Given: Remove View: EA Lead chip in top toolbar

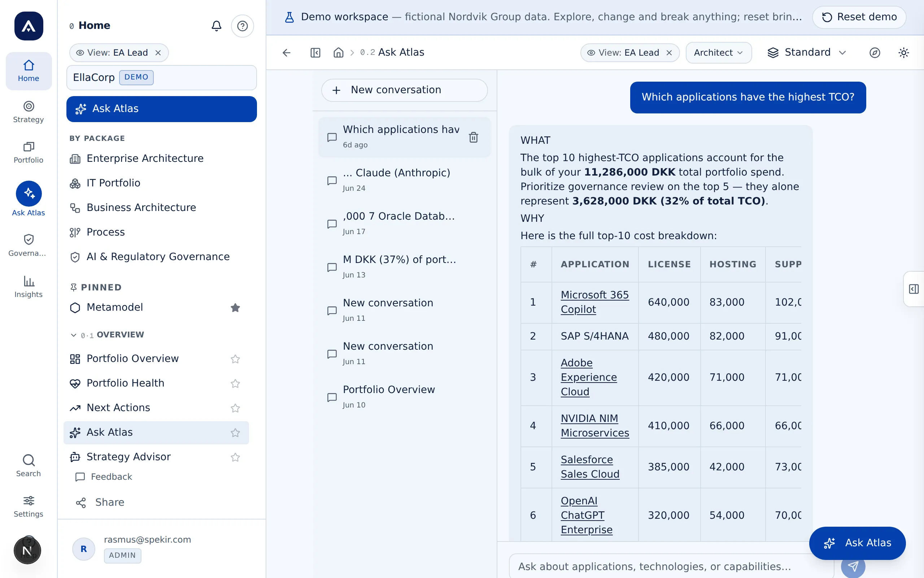Looking at the screenshot, I should tap(669, 53).
